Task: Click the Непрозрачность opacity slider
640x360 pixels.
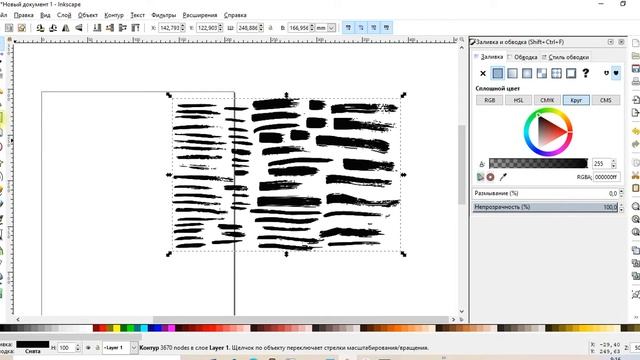Action: point(545,207)
